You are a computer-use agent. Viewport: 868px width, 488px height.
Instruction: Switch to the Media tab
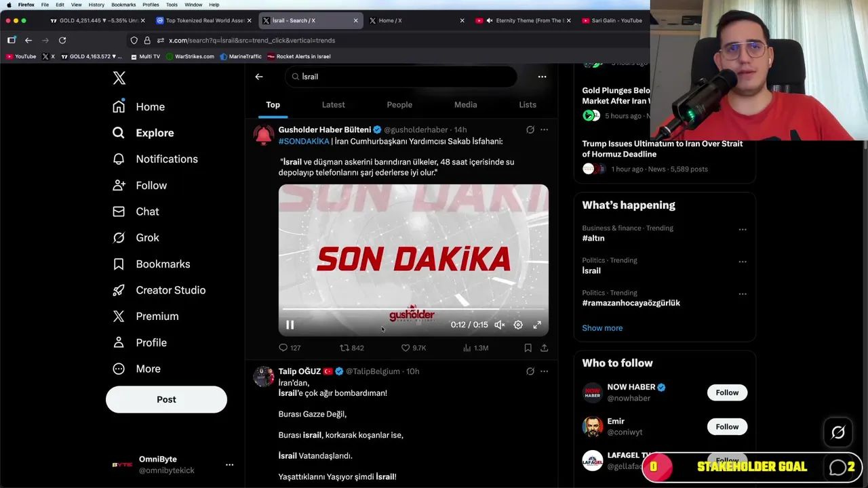465,105
